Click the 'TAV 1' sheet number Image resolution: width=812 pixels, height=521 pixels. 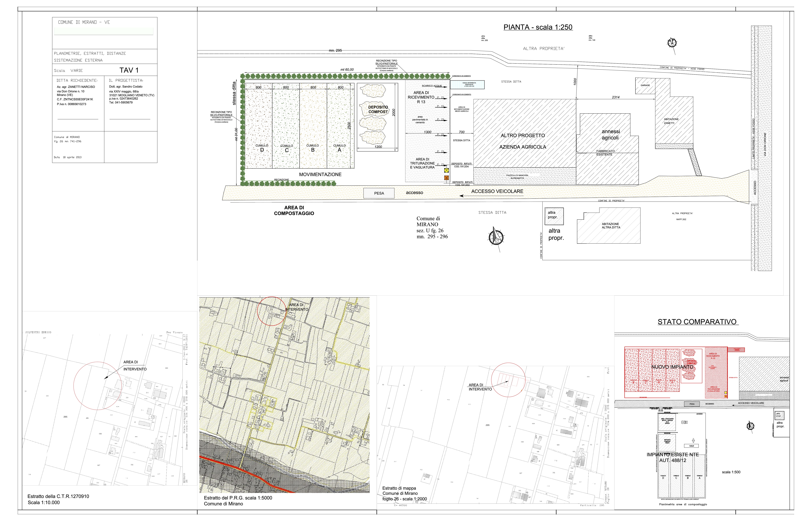(129, 70)
